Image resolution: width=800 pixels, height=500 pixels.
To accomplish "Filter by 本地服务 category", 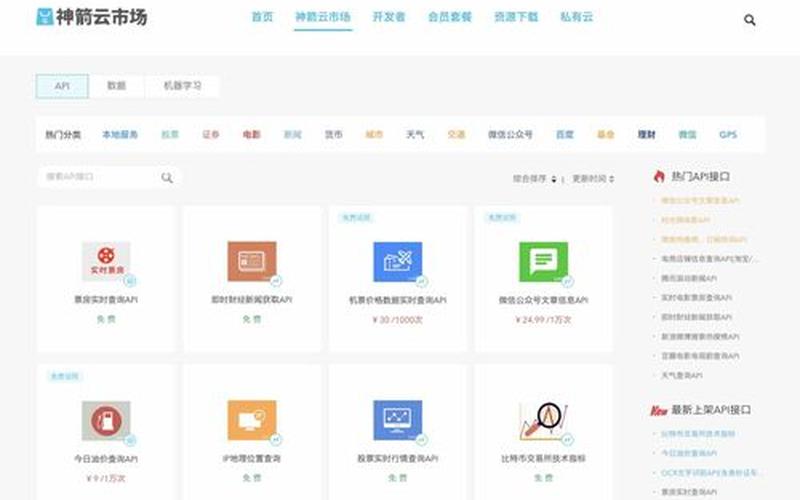I will point(120,135).
